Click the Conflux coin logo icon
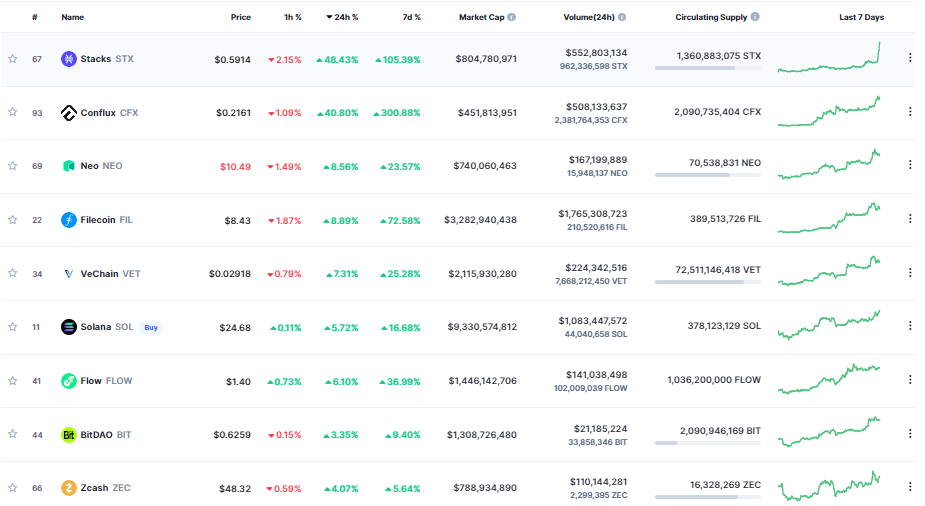The height and width of the screenshot is (506, 925). (69, 113)
